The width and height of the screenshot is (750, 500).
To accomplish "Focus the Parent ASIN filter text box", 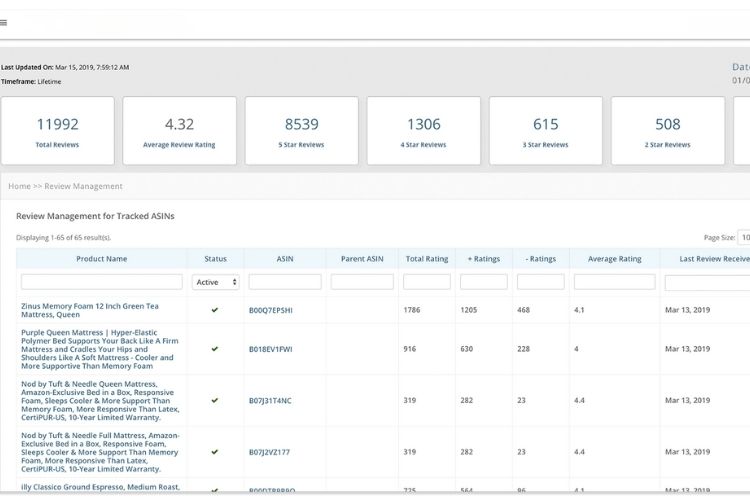I will click(x=362, y=282).
